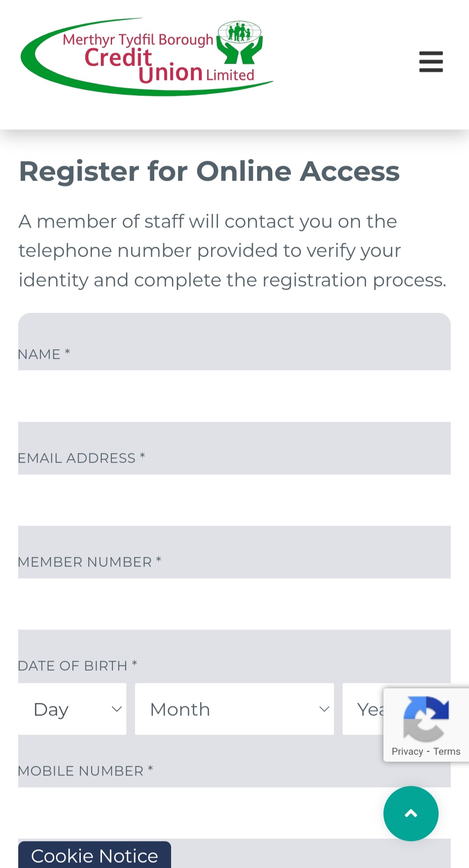Click the chevron on the Month selector
The height and width of the screenshot is (868, 469).
pyautogui.click(x=324, y=709)
